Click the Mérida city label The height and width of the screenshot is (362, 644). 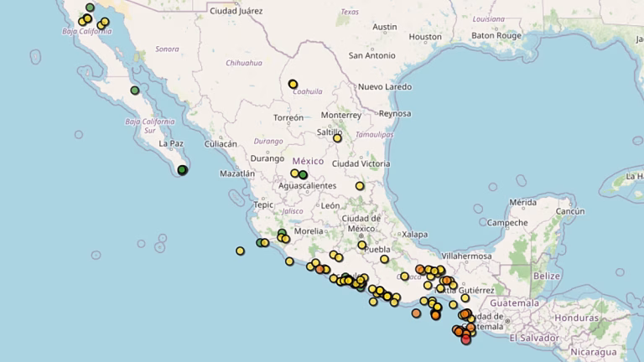pos(523,202)
